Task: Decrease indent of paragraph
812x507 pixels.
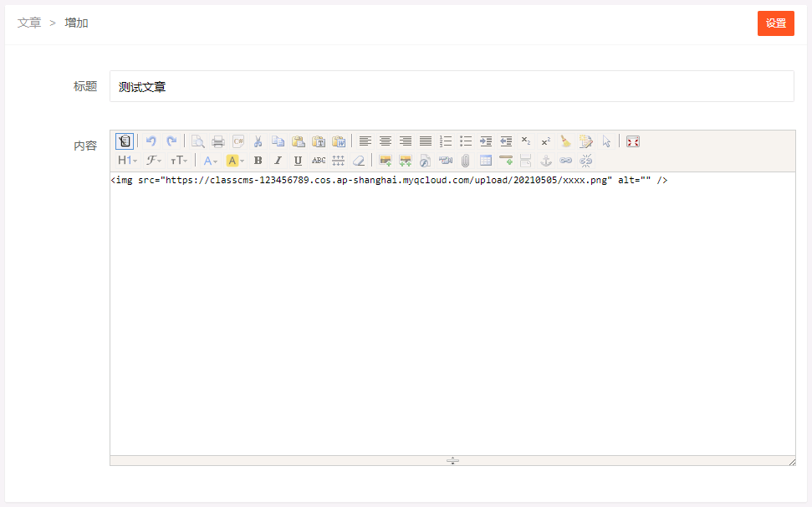Action: pyautogui.click(x=506, y=141)
